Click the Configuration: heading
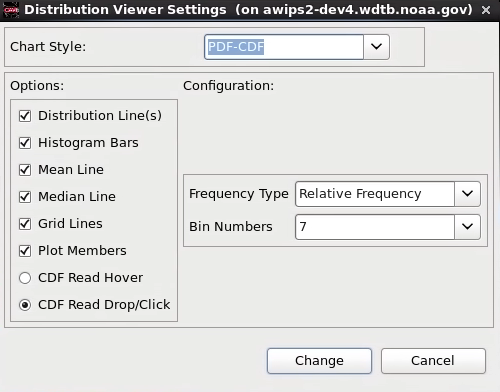 coord(228,86)
